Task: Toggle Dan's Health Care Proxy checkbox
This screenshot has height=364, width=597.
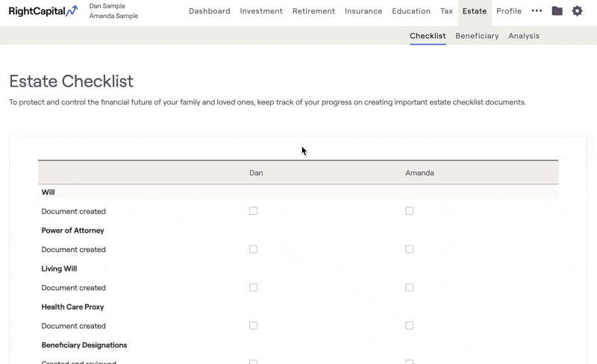Action: [x=253, y=325]
